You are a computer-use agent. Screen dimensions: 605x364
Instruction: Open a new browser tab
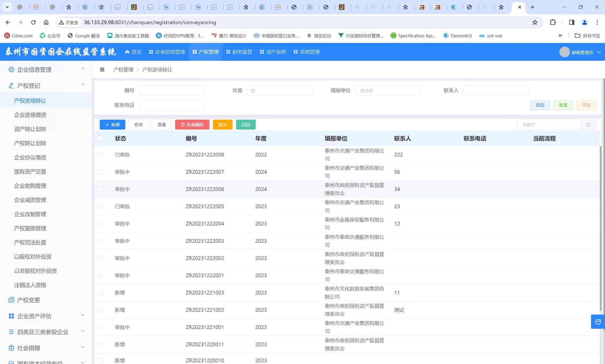click(533, 7)
